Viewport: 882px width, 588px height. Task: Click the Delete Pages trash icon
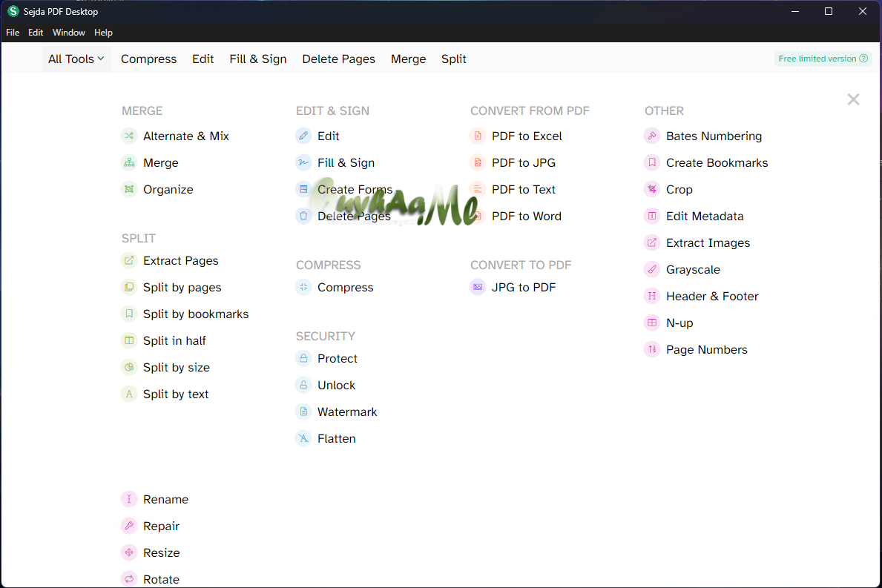click(303, 216)
